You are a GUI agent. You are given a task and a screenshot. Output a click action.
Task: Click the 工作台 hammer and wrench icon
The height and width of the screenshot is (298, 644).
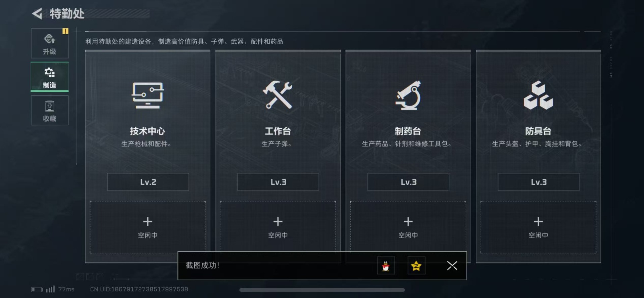point(278,95)
